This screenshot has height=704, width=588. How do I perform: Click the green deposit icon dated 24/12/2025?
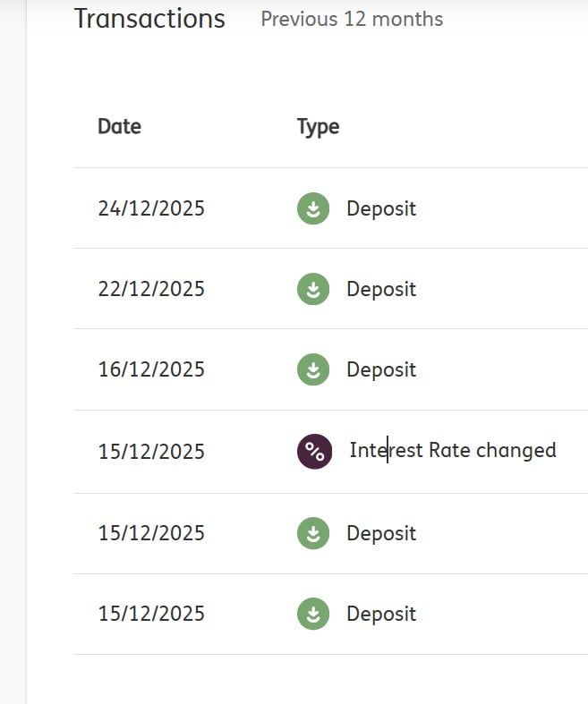coord(313,209)
